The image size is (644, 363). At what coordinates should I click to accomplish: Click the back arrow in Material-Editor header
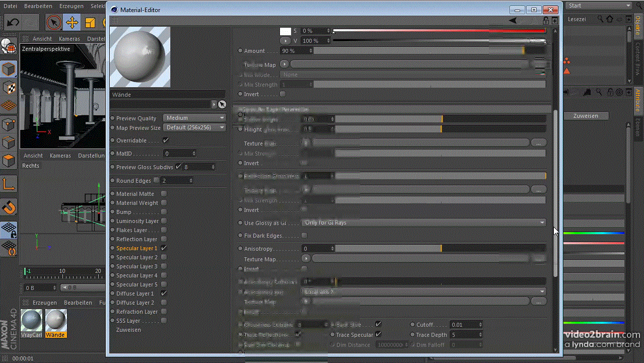pos(513,21)
